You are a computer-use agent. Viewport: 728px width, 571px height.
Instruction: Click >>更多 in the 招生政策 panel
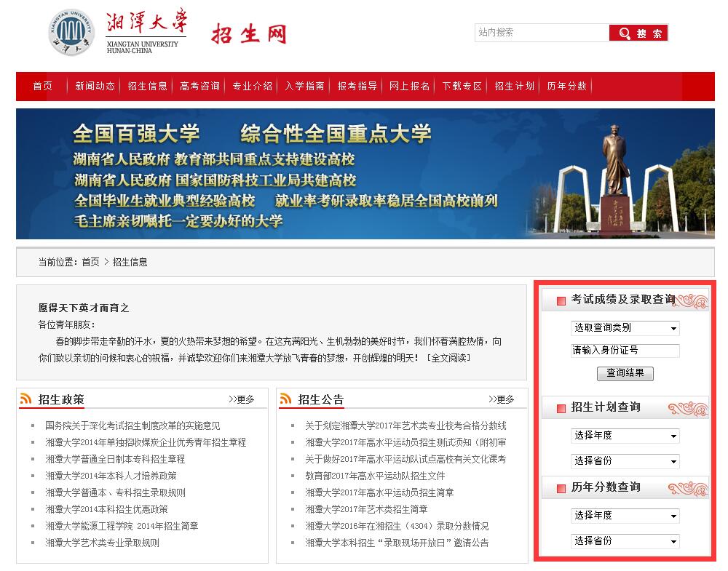[242, 399]
